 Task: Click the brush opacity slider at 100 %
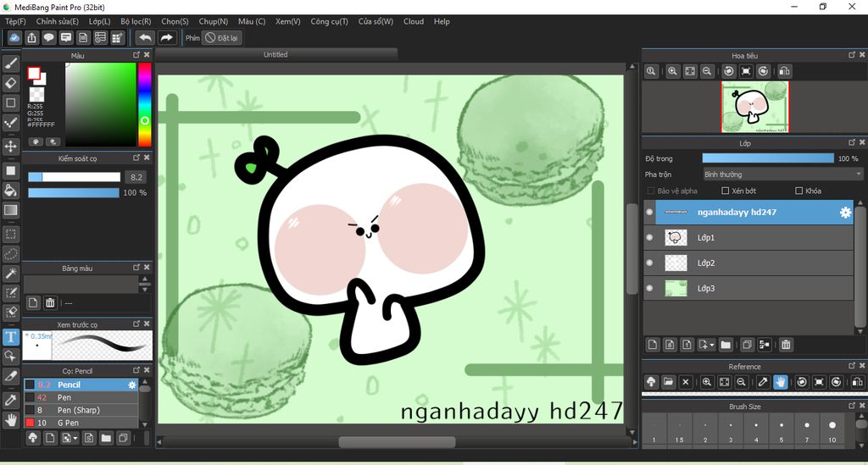point(74,192)
